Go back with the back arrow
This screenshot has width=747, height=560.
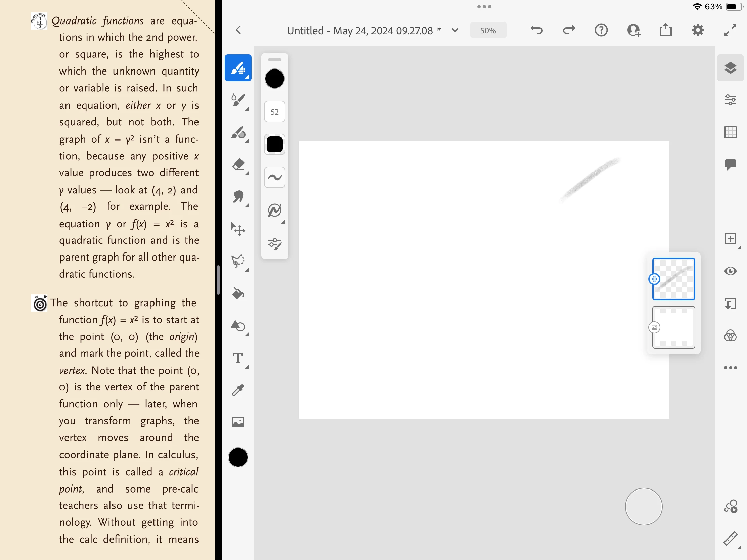238,30
